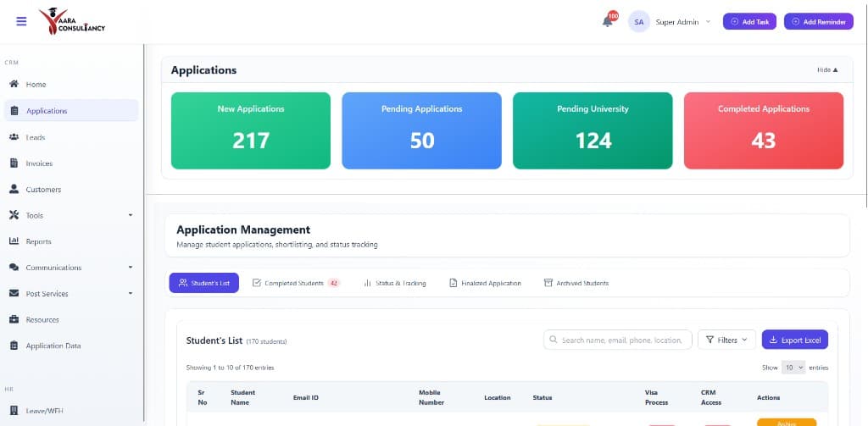The image size is (868, 426).
Task: Expand the Tools submenu arrow
Action: click(131, 215)
